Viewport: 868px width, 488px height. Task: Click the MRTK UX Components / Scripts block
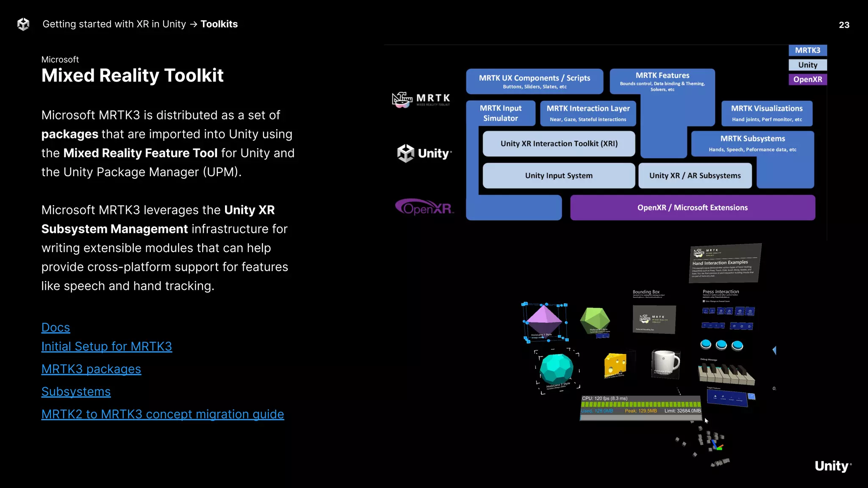(x=534, y=81)
